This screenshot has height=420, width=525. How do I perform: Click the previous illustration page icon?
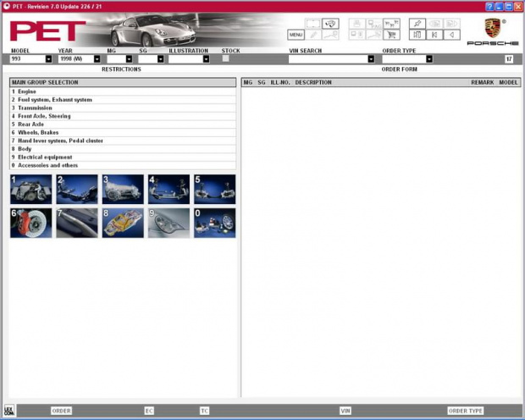434,24
